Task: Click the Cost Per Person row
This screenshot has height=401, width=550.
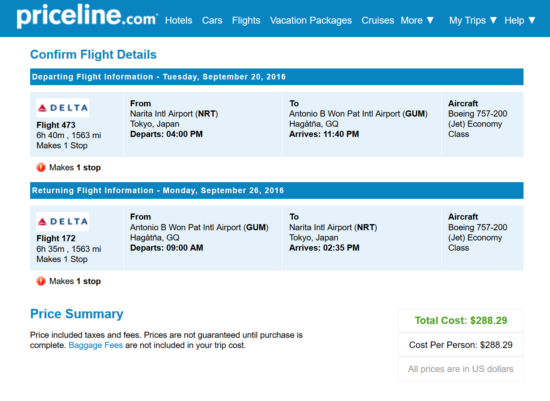Action: pyautogui.click(x=461, y=345)
